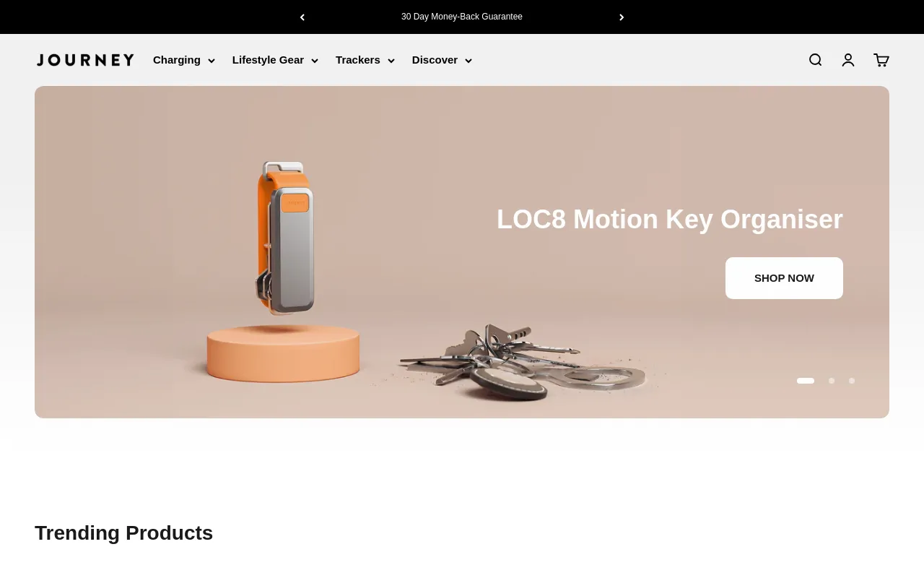This screenshot has height=578, width=924.
Task: Switch to second slideshow dot
Action: pyautogui.click(x=832, y=381)
